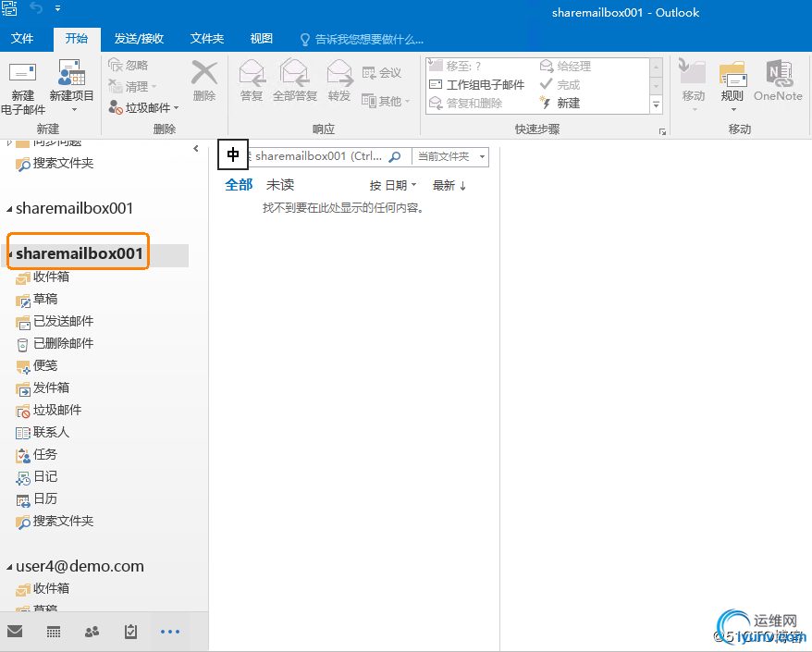812x652 pixels.
Task: Open quick steps dialog launcher
Action: (662, 131)
